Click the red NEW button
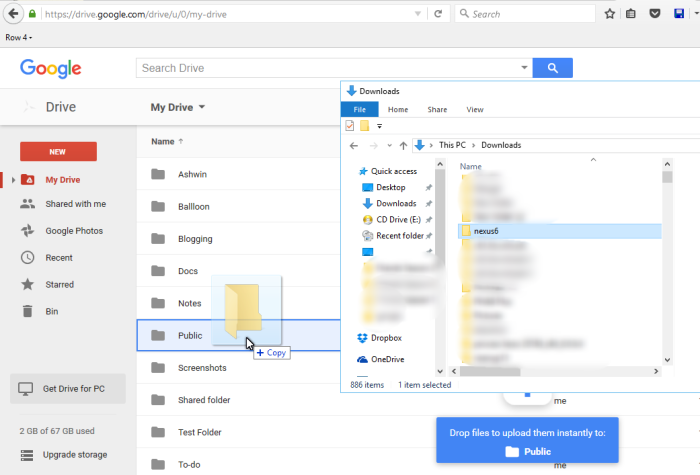Viewport: 700px width, 475px height. coord(58,152)
